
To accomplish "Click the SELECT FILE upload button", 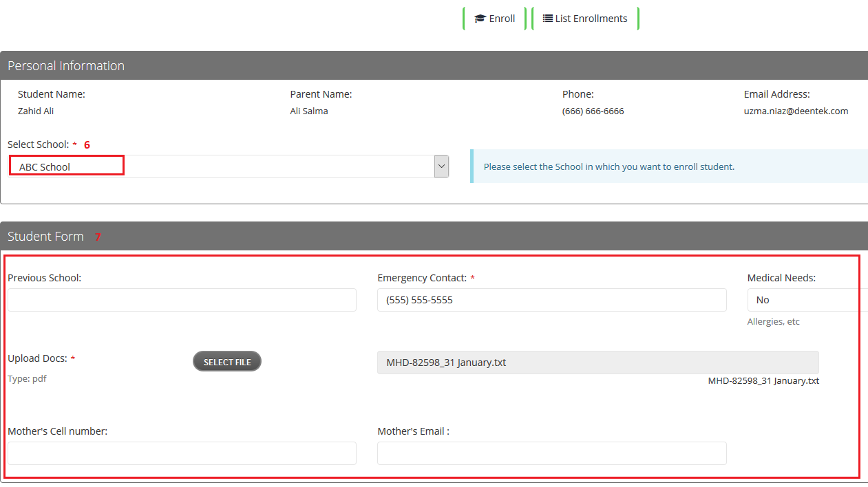I will coord(227,362).
